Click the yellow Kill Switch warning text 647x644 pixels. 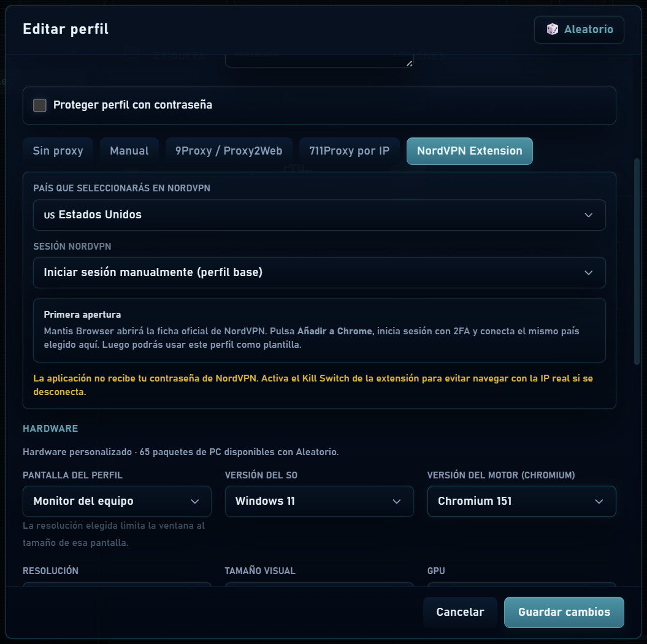[313, 385]
